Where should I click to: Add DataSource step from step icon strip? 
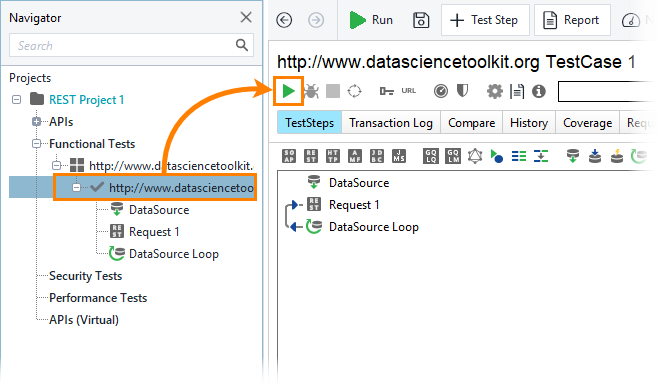pyautogui.click(x=573, y=156)
